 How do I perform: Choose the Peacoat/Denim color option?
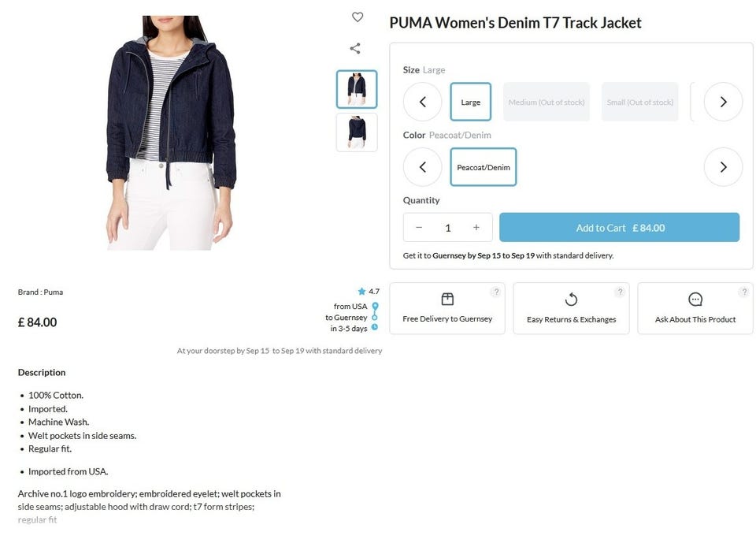tap(483, 167)
